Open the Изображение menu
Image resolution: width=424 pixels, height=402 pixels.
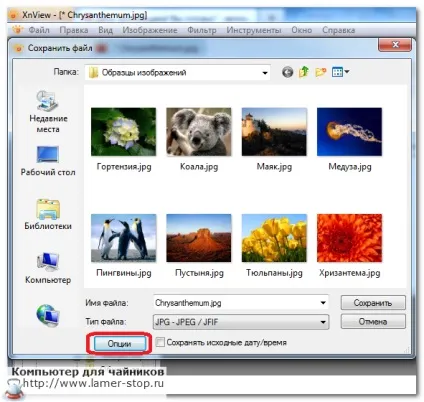(x=150, y=30)
